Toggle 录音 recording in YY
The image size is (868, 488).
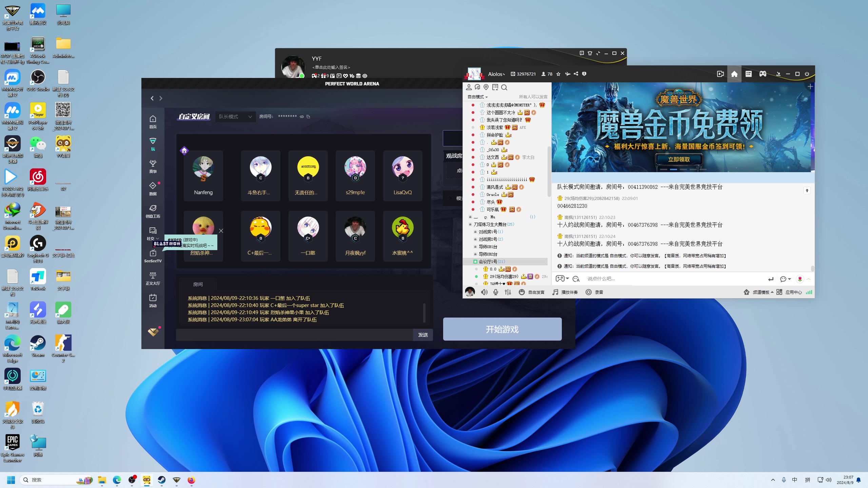tap(594, 292)
